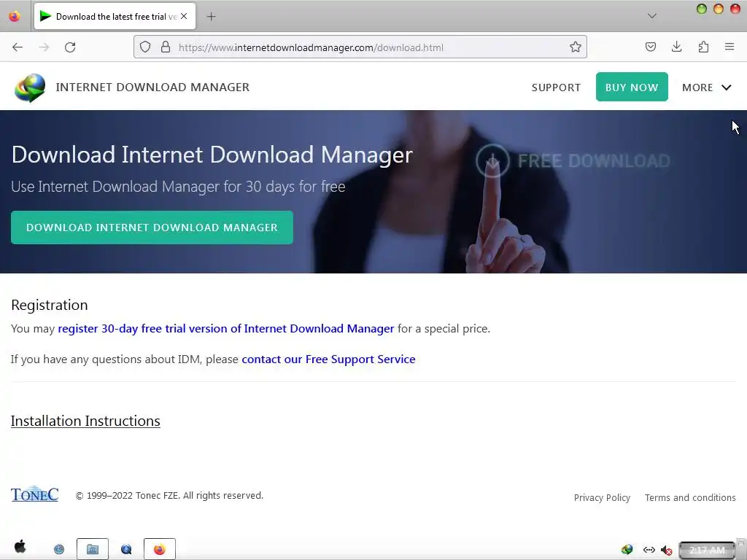Open contact our Free Support Service link

point(328,359)
